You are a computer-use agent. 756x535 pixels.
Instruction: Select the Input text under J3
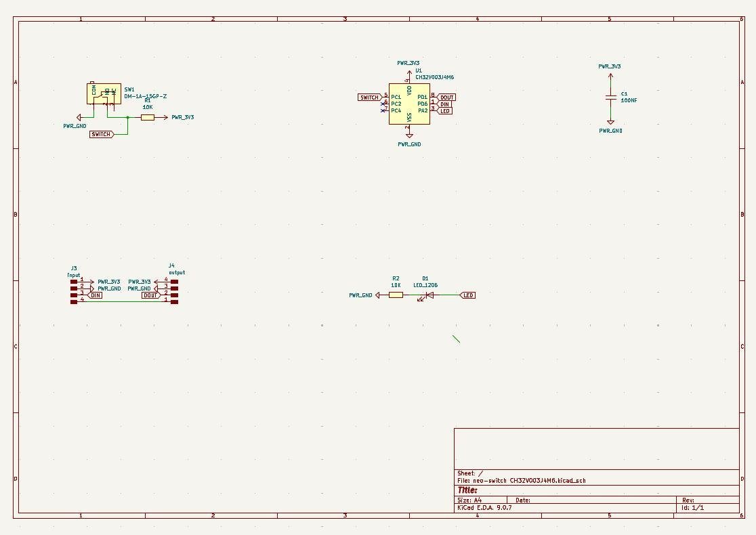pos(74,275)
